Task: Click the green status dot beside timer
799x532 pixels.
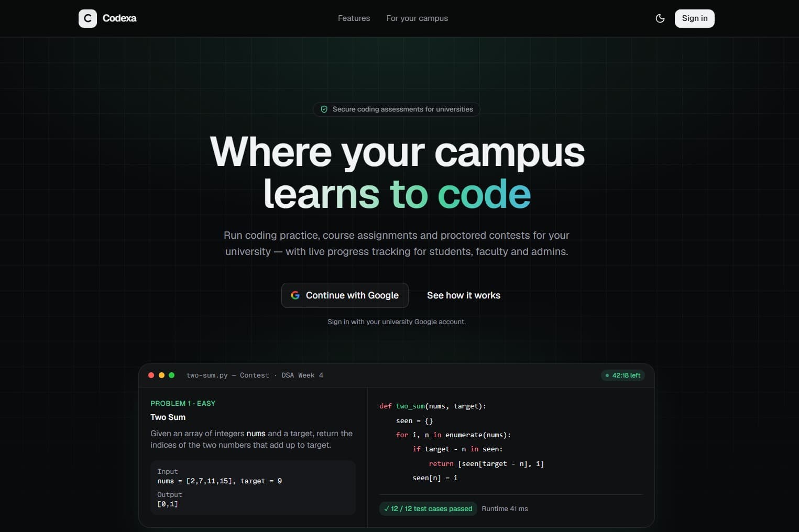Action: 607,375
